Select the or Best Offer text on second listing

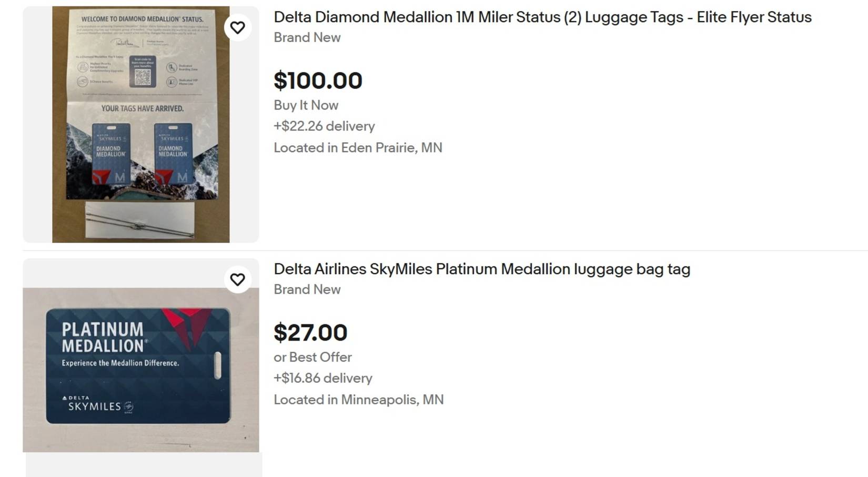point(312,357)
